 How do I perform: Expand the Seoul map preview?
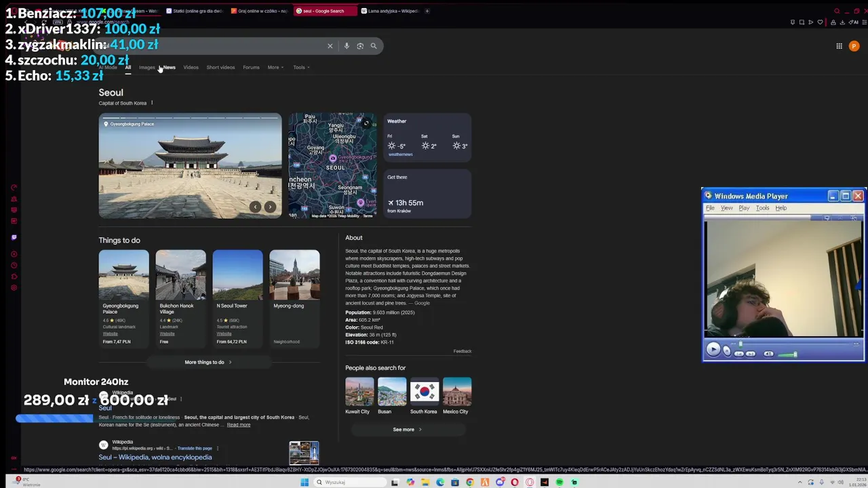pos(366,123)
